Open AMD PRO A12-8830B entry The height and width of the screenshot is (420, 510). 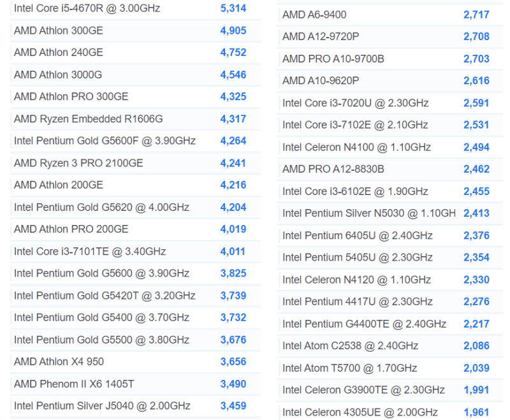333,170
